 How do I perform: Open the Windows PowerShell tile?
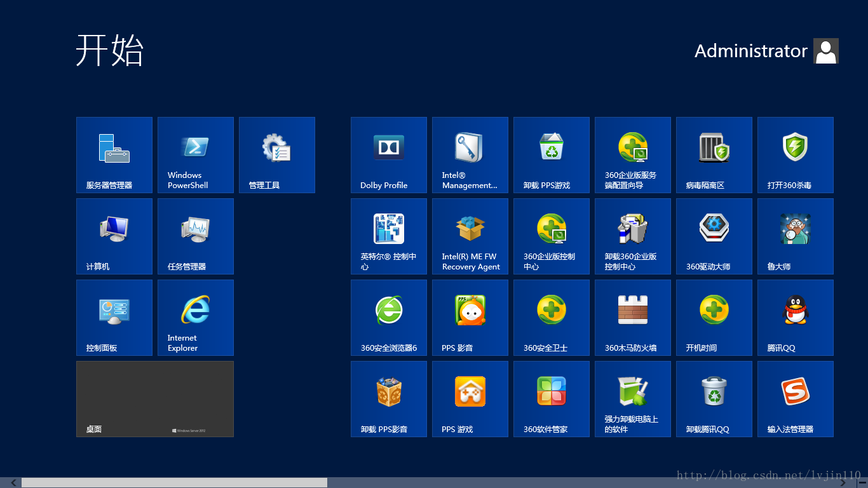pyautogui.click(x=196, y=155)
